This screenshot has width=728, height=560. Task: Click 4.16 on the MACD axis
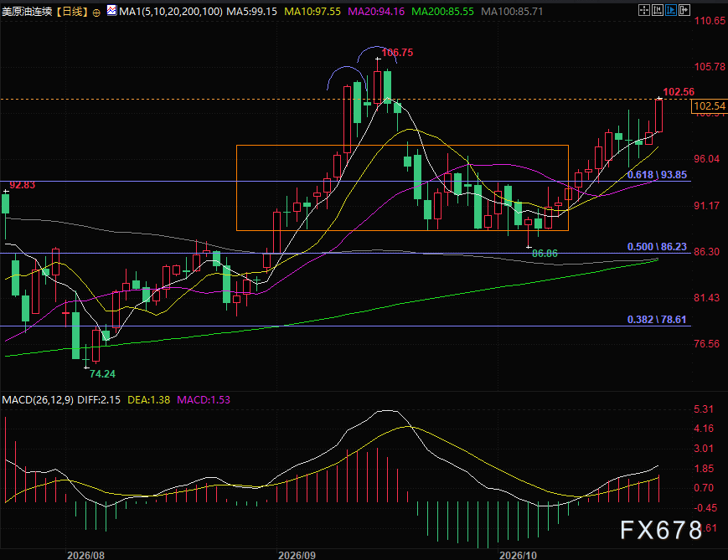[x=704, y=429]
